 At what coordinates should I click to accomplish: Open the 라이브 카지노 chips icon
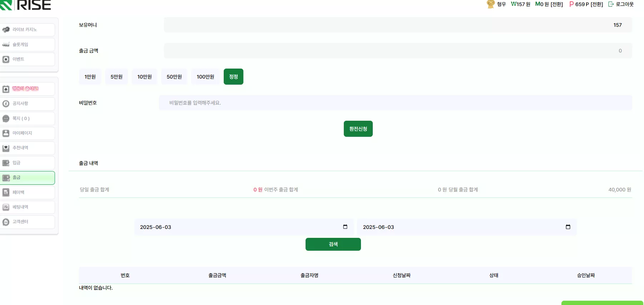pyautogui.click(x=6, y=30)
